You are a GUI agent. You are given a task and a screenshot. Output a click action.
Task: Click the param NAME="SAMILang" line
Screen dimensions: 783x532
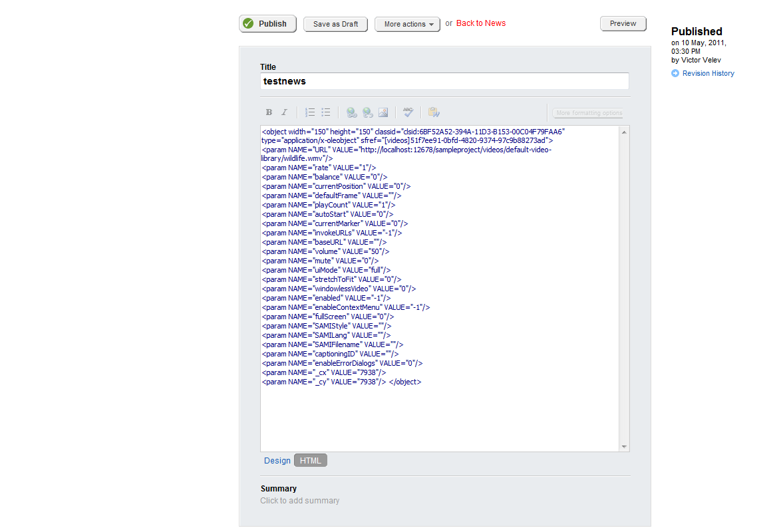pyautogui.click(x=326, y=335)
